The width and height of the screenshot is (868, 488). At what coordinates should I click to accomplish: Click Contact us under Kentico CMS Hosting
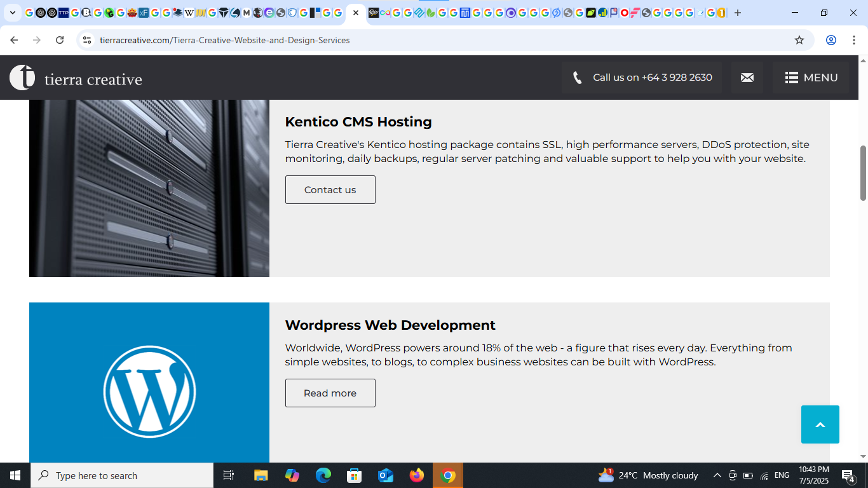(x=330, y=190)
